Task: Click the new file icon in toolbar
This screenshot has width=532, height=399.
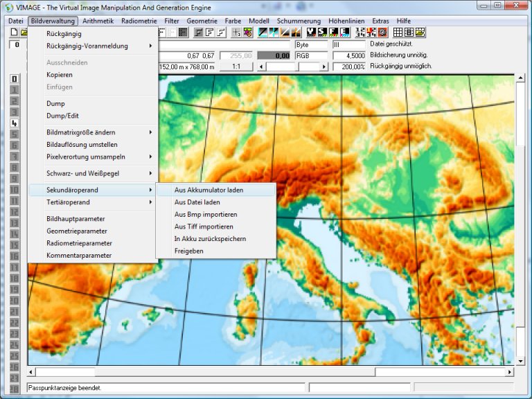Action: click(14, 33)
